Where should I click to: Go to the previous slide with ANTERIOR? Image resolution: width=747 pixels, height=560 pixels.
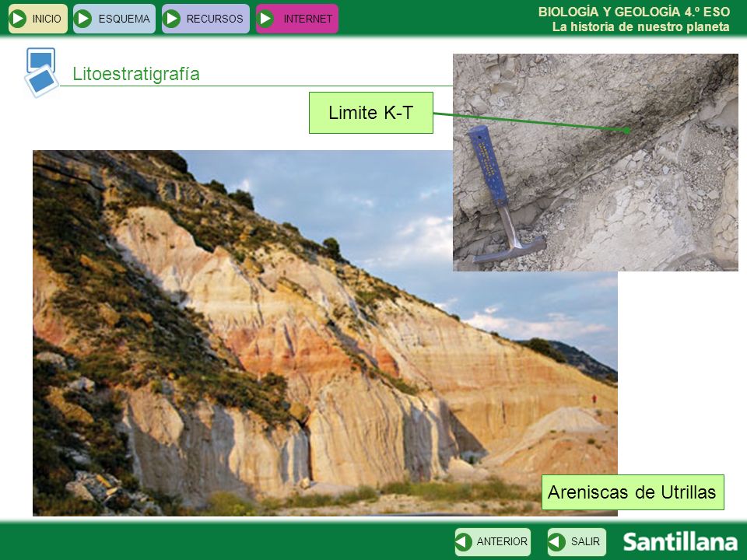[x=493, y=541]
